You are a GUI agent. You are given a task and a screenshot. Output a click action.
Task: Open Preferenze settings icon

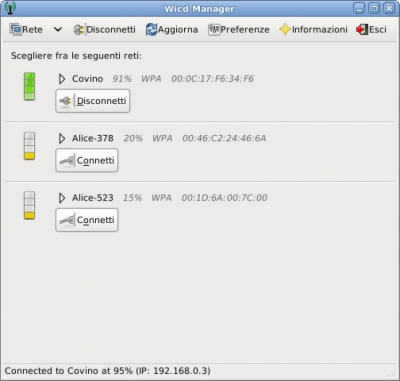coord(214,30)
